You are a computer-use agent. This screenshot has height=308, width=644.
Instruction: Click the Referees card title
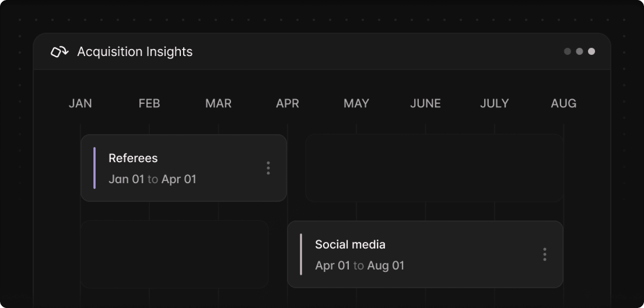(x=133, y=158)
